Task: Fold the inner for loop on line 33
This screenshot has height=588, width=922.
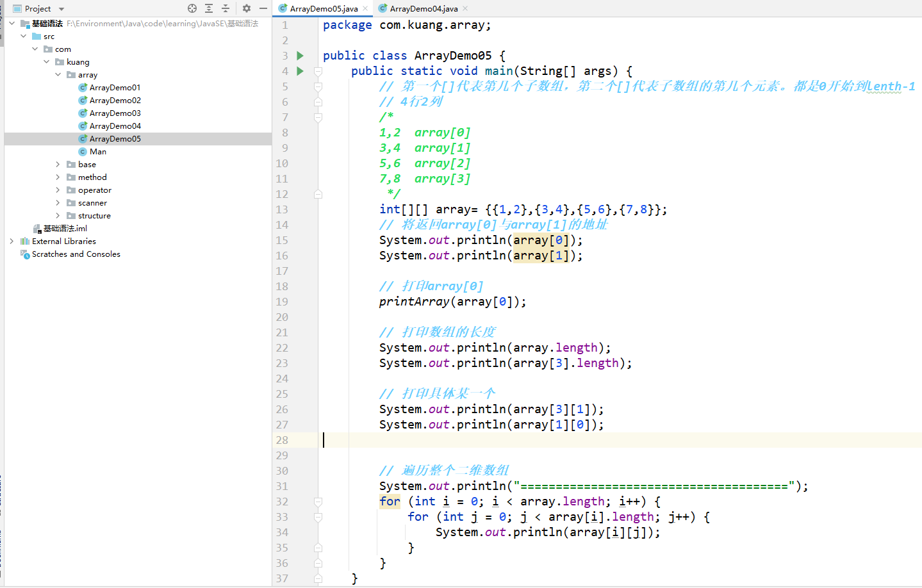Action: pyautogui.click(x=318, y=517)
